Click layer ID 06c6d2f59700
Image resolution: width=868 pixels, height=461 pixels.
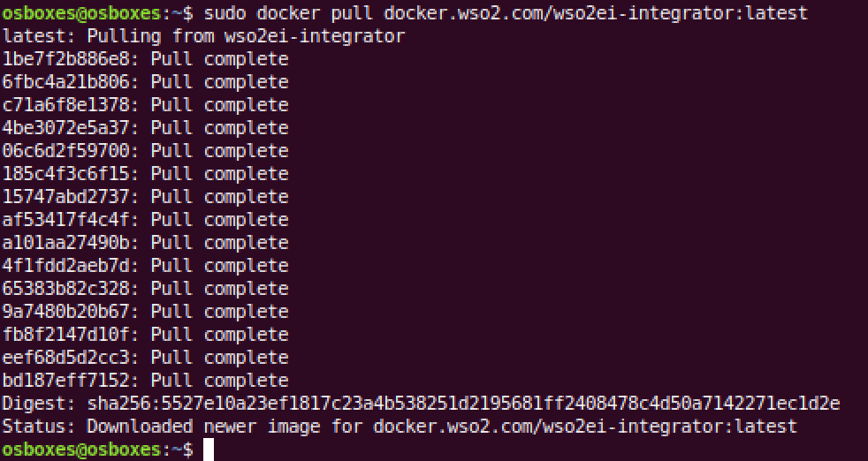tap(71, 151)
